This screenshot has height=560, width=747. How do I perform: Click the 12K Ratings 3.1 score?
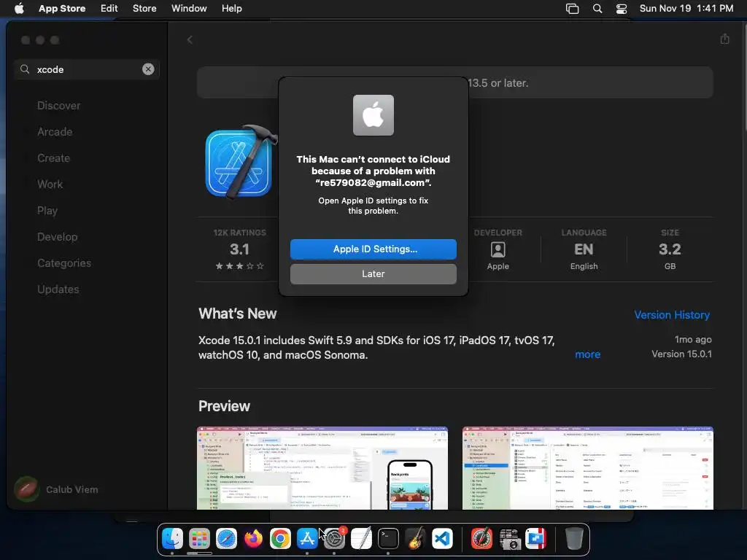pos(239,249)
